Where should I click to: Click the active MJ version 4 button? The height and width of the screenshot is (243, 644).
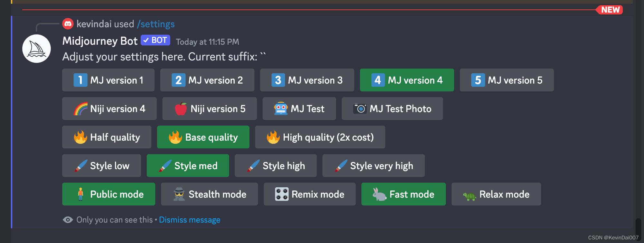[407, 80]
